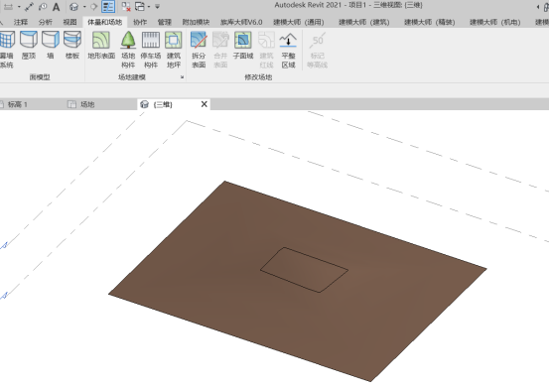
Task: Go to the 视图 ribbon tab
Action: click(x=69, y=22)
